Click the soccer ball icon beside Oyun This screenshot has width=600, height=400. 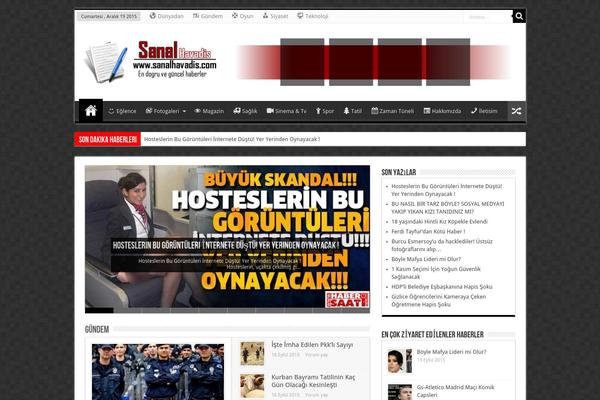click(235, 16)
